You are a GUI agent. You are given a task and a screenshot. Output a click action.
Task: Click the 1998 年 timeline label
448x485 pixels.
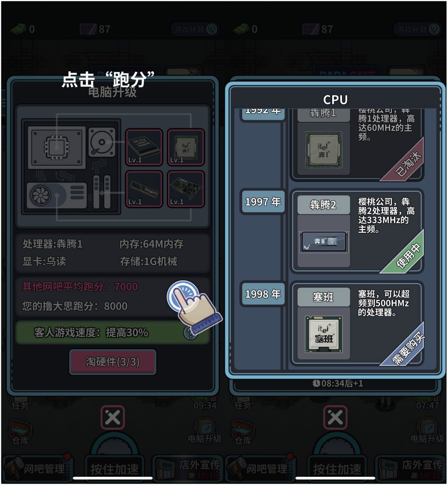click(x=263, y=294)
